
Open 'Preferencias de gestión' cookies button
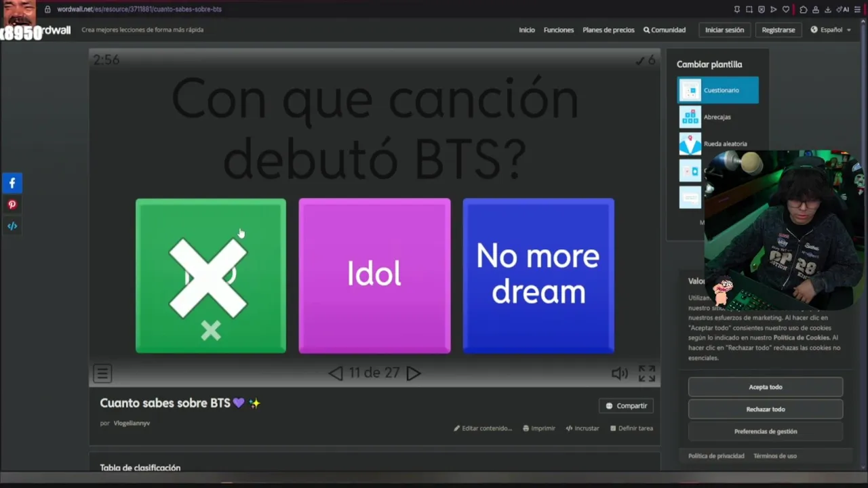[766, 432]
